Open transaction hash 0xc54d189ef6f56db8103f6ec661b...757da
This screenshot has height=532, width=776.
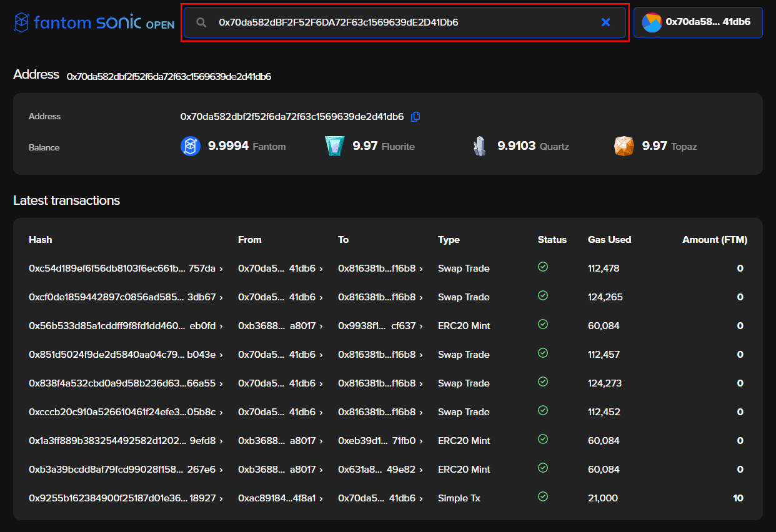coord(126,268)
